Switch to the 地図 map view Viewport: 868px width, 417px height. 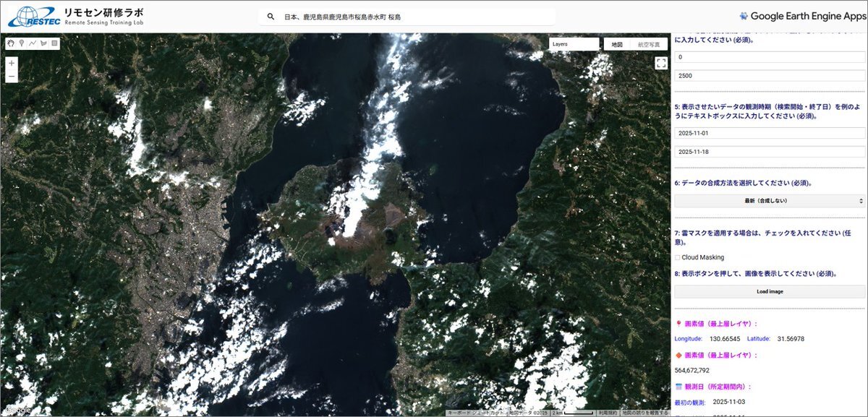616,44
